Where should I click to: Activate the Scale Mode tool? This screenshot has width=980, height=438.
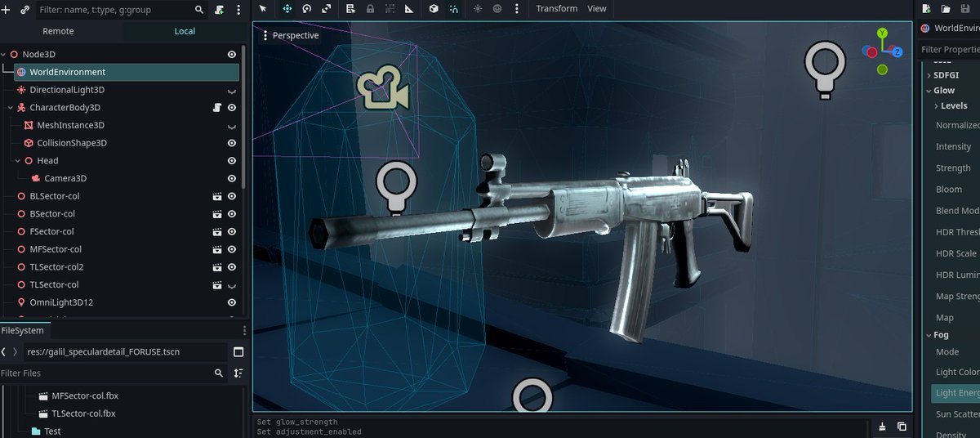click(x=327, y=9)
